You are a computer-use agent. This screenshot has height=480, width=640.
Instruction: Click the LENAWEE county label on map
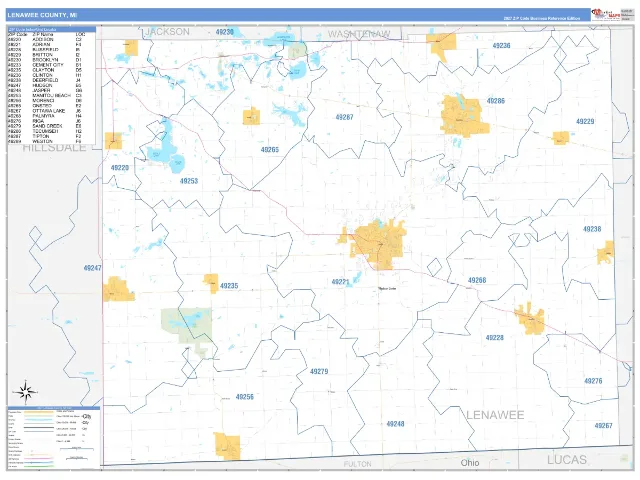[x=495, y=415]
